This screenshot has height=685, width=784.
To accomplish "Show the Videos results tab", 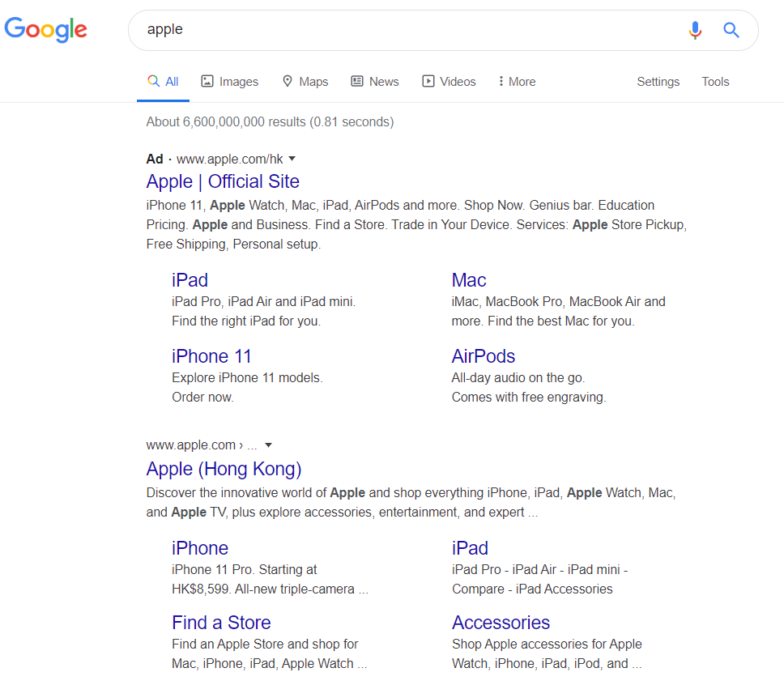I will [449, 82].
